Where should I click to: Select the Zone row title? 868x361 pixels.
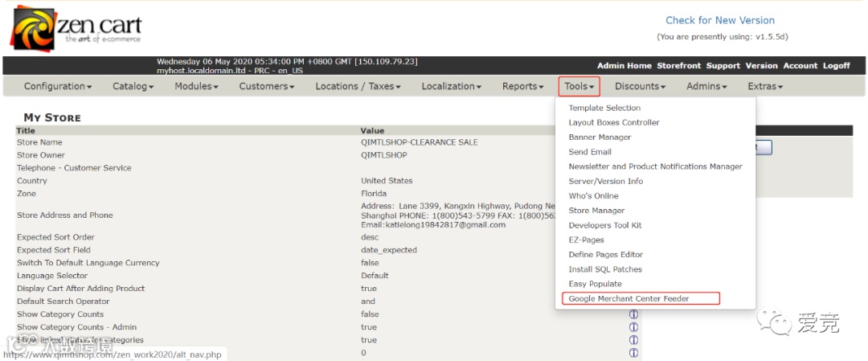point(26,193)
